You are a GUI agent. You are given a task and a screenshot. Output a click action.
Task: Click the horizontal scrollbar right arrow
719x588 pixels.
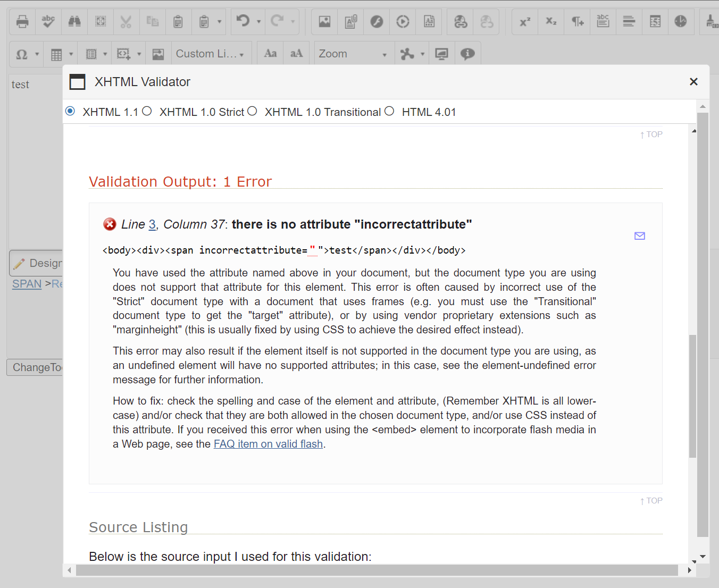pos(689,570)
